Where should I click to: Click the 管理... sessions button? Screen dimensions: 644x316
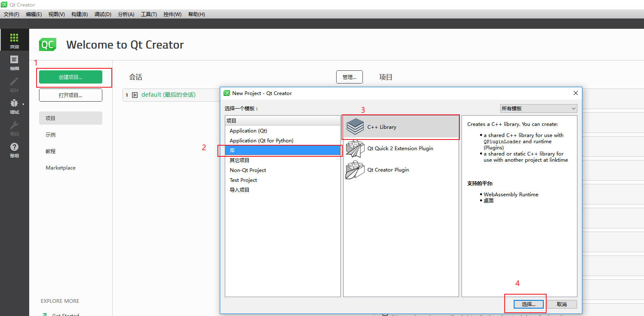pos(349,77)
